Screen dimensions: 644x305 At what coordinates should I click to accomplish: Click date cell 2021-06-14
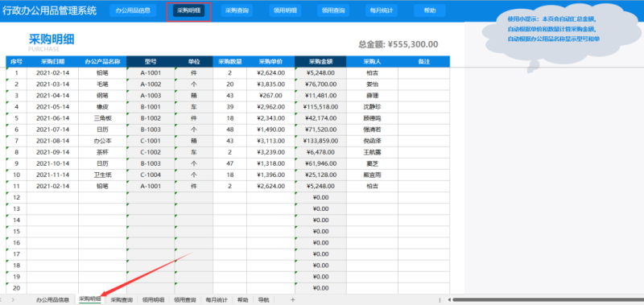(52, 118)
